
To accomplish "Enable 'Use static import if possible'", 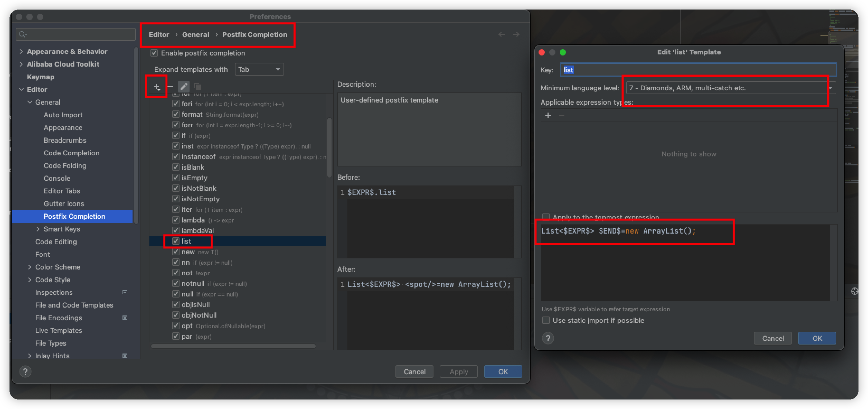I will point(546,320).
